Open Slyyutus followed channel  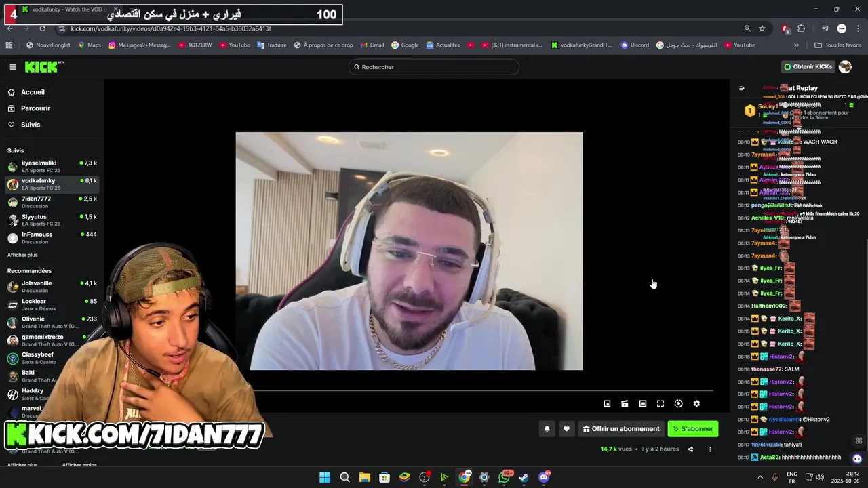click(x=52, y=220)
